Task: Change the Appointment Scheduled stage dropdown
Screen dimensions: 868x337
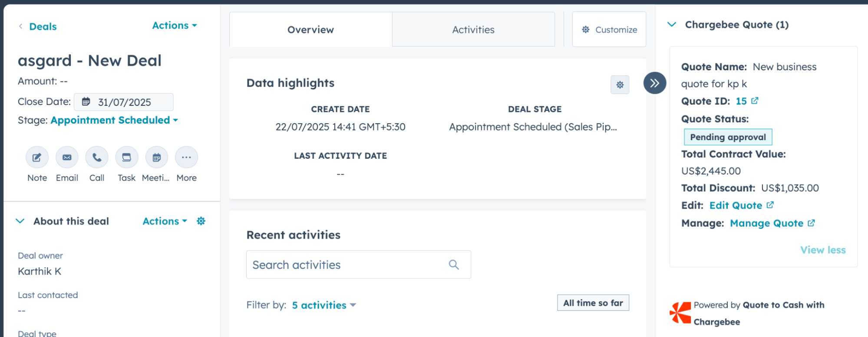Action: 114,120
